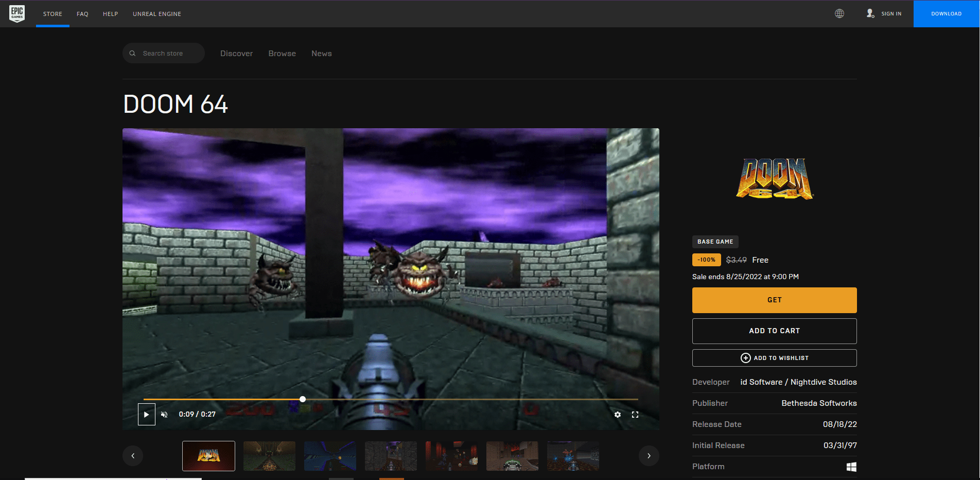Click the DOOM 64 logo image

pos(775,179)
